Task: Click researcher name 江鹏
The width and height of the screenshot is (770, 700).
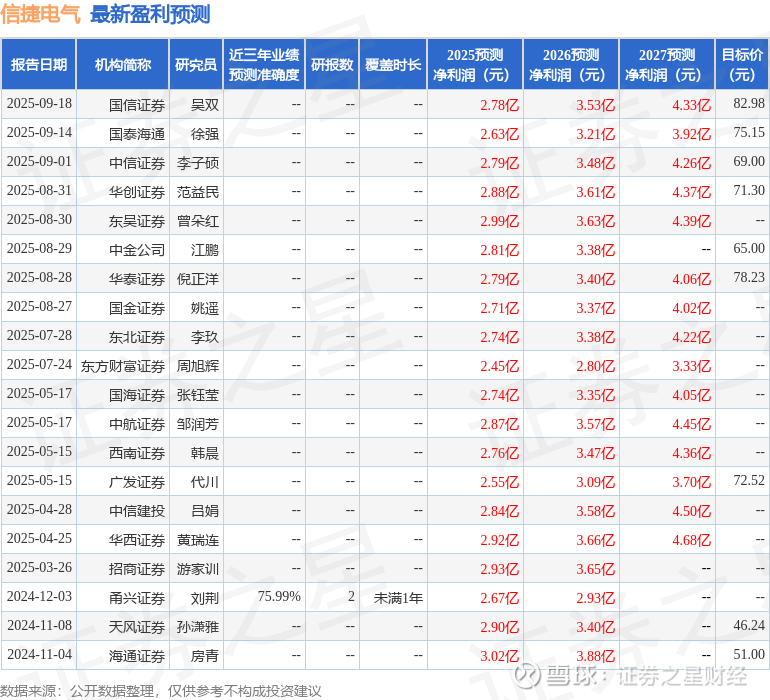Action: (205, 250)
